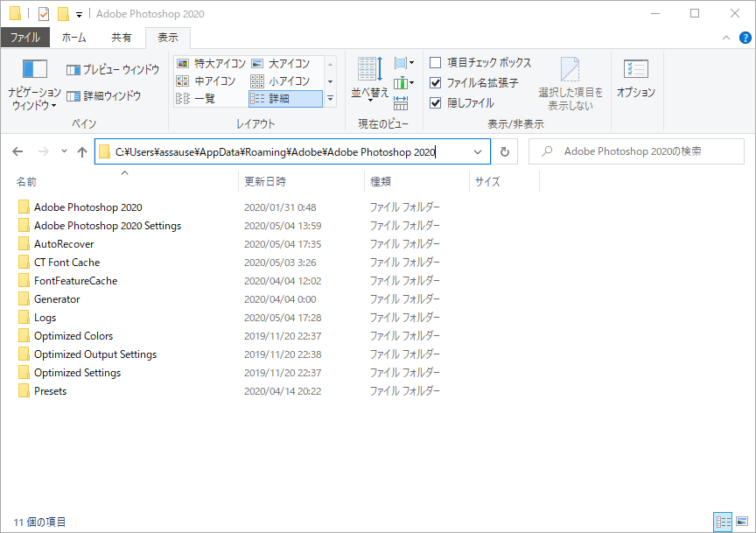Select Medium icons layout
Image resolution: width=756 pixels, height=533 pixels.
pos(206,81)
